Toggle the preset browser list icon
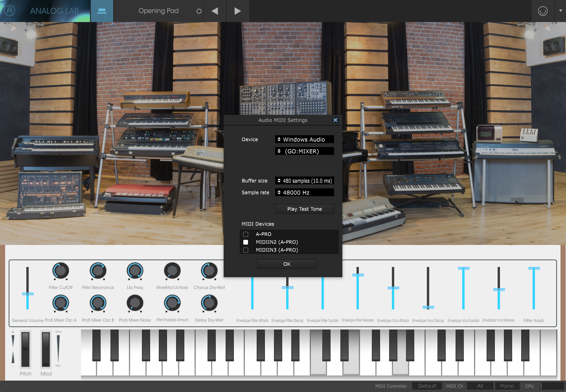The width and height of the screenshot is (566, 392). [102, 11]
